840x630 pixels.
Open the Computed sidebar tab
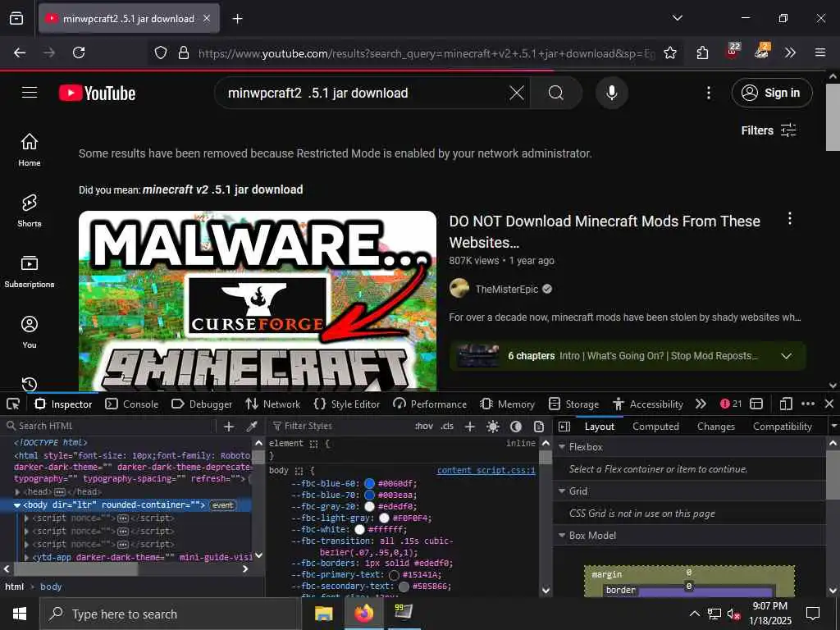click(x=655, y=427)
